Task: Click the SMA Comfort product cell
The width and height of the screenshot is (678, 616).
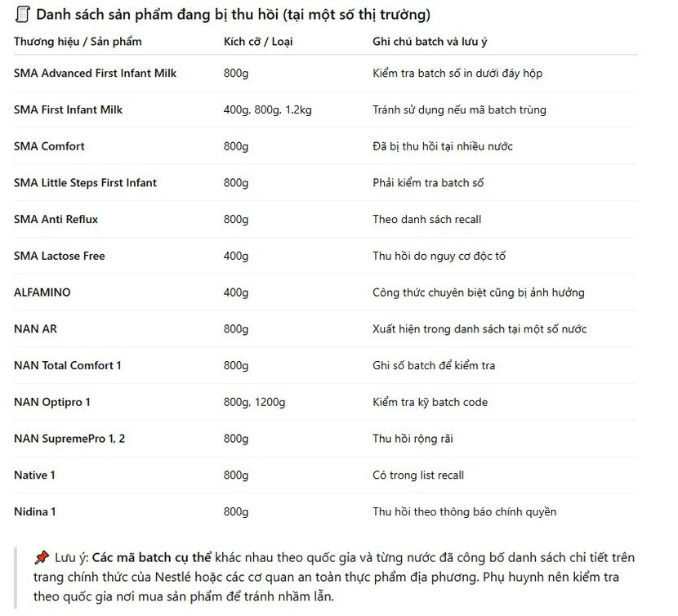Action: pos(49,146)
